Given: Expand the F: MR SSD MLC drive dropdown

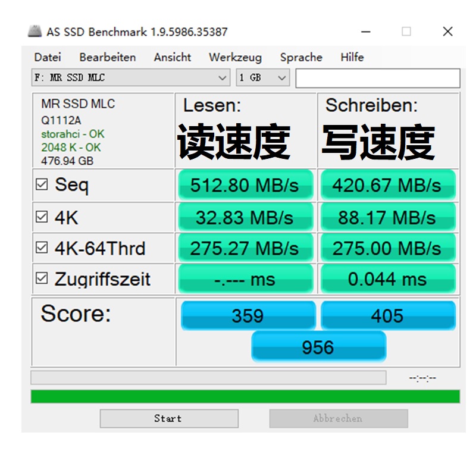Looking at the screenshot, I should point(131,78).
